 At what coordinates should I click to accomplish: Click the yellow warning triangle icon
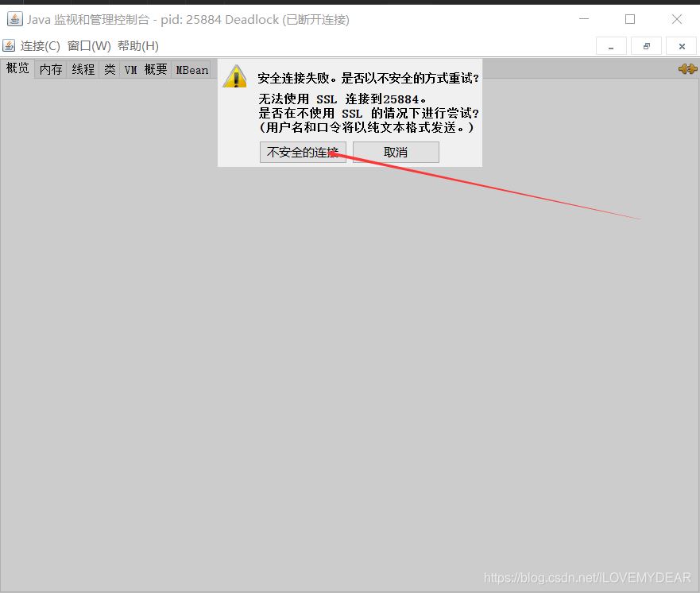pyautogui.click(x=236, y=76)
